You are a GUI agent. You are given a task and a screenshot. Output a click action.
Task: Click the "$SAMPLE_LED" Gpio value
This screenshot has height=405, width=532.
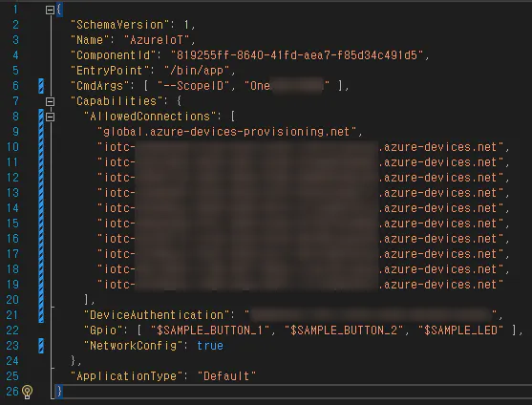(460, 330)
